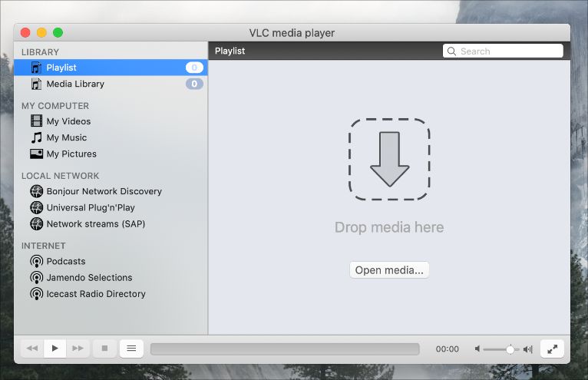588x380 pixels.
Task: Click the Playlist note icon in sidebar
Action: pyautogui.click(x=36, y=68)
